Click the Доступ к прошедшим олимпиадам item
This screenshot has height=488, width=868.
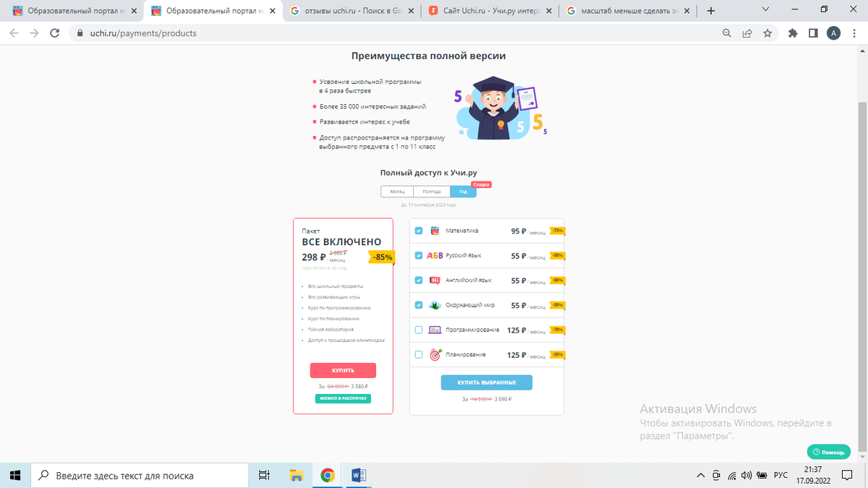click(346, 340)
